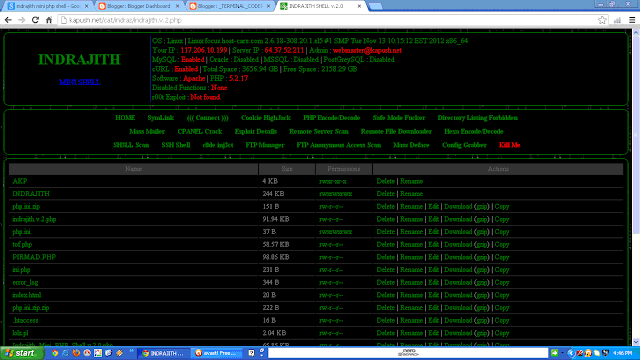640x360 pixels.
Task: Open the FTP Manager link
Action: tap(265, 145)
